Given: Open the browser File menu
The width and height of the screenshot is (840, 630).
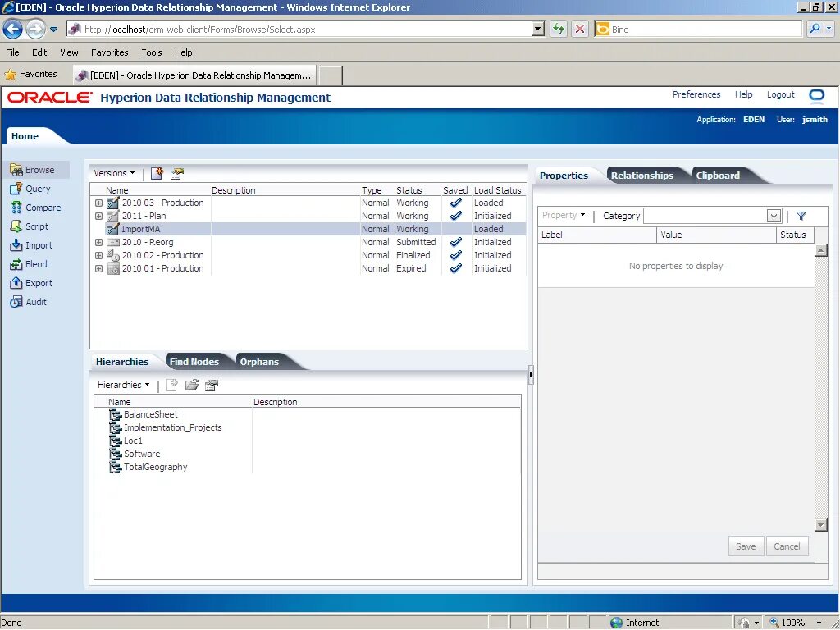Looking at the screenshot, I should click(x=12, y=52).
